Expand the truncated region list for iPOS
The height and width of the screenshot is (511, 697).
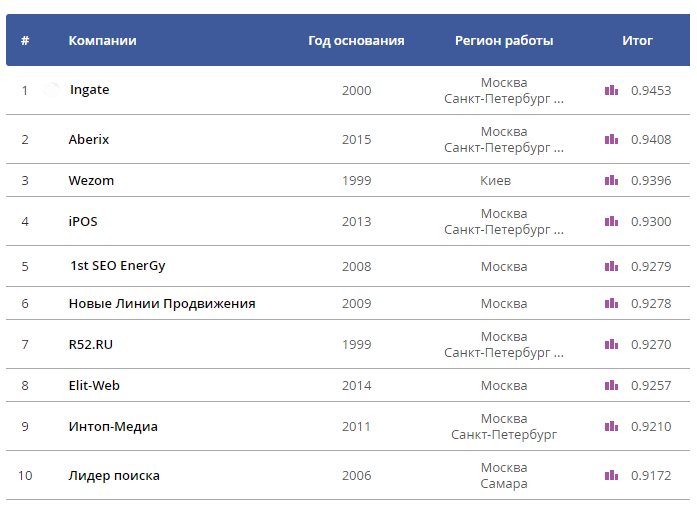coord(559,230)
